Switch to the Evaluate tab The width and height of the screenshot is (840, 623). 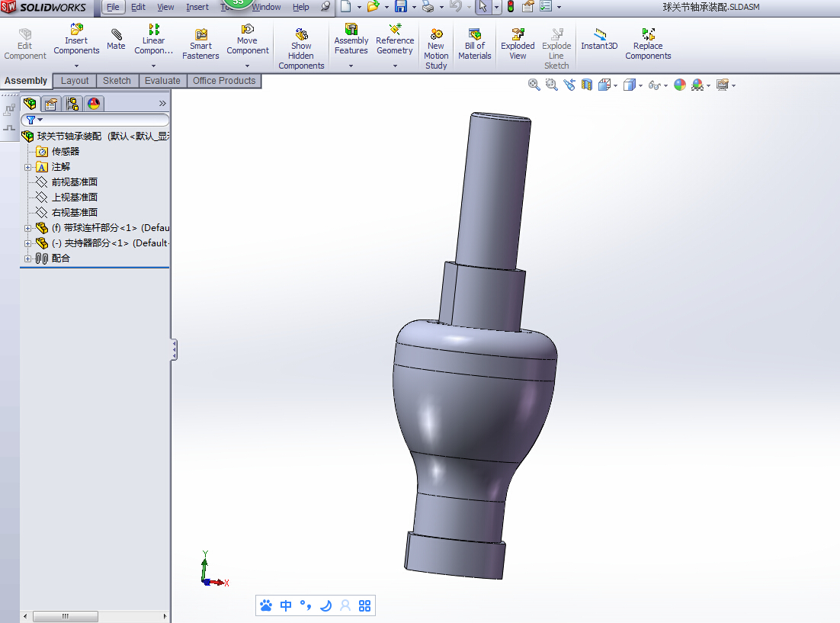162,81
